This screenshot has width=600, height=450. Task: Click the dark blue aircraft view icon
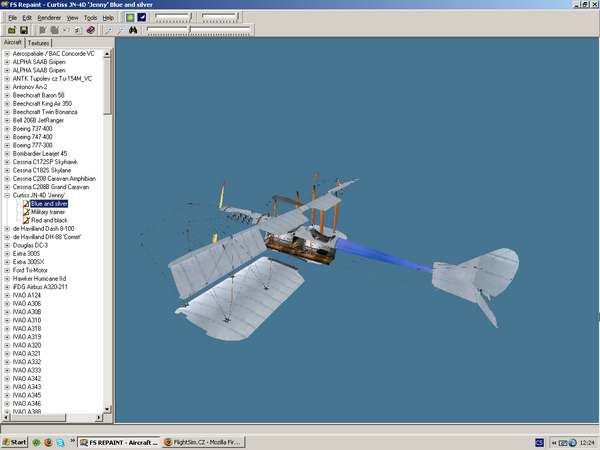[142, 17]
